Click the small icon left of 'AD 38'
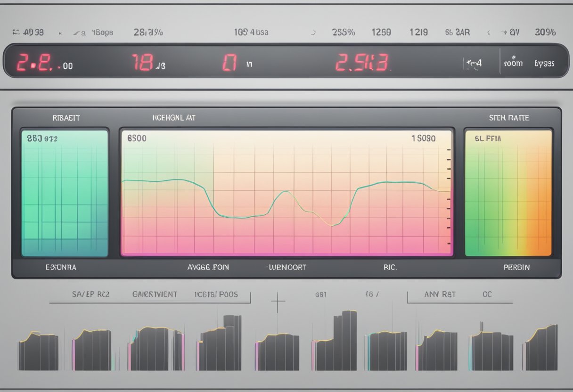The height and width of the screenshot is (392, 573). pos(16,32)
